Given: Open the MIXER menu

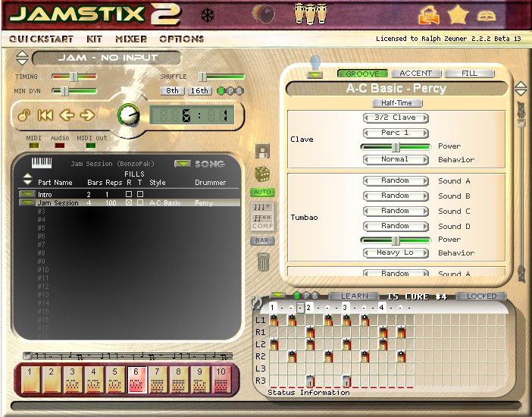Looking at the screenshot, I should tap(131, 39).
